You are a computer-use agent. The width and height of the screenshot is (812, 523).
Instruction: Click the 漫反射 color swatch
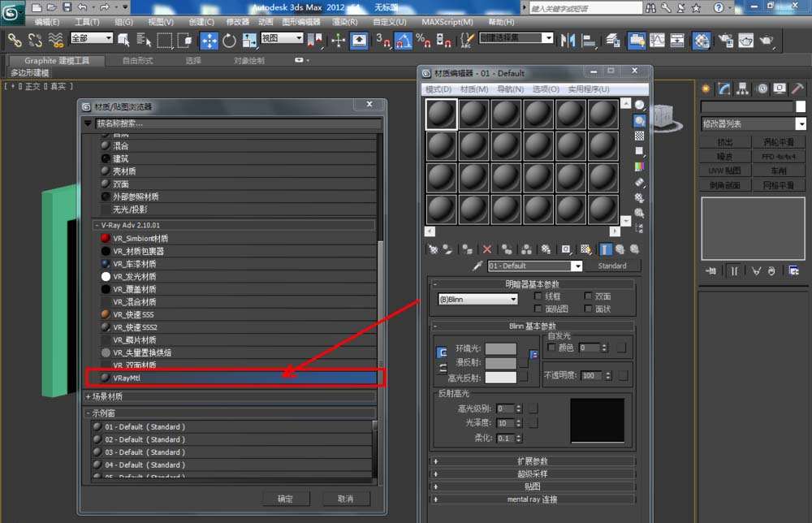tap(501, 363)
